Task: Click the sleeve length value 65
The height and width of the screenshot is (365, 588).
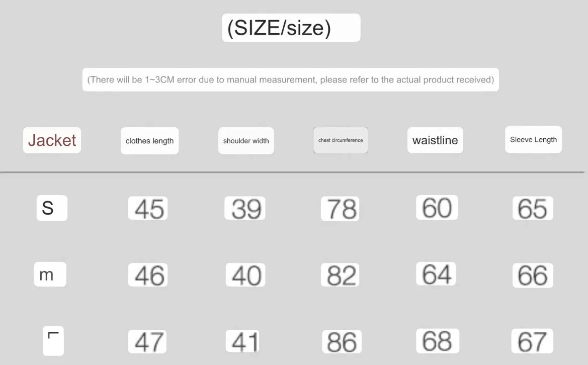Action: click(533, 208)
